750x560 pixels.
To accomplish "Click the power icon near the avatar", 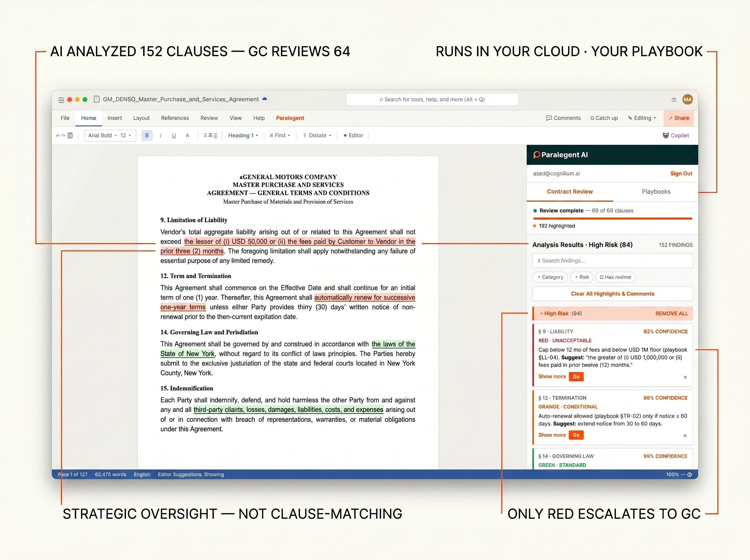I will pyautogui.click(x=674, y=99).
